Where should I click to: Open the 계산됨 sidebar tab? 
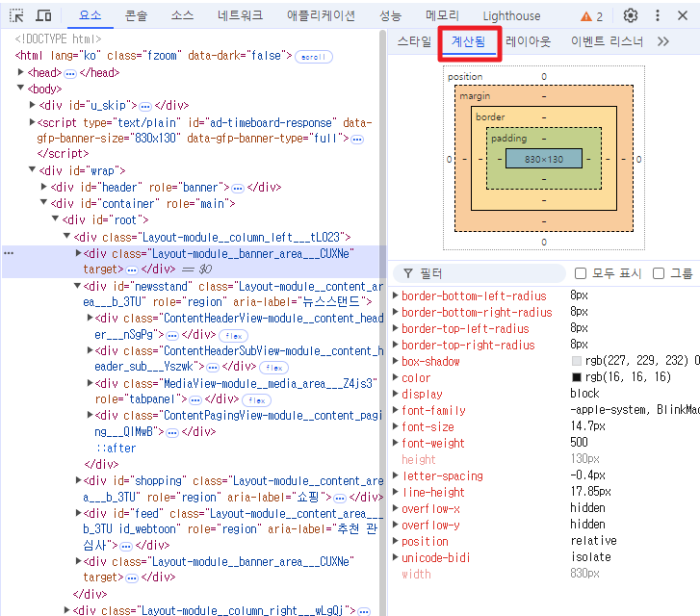click(468, 42)
